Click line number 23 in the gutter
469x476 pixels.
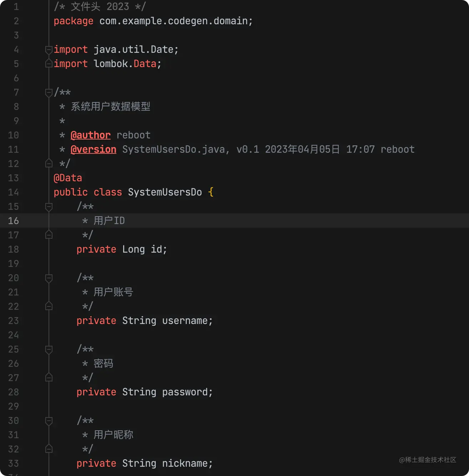tap(14, 321)
